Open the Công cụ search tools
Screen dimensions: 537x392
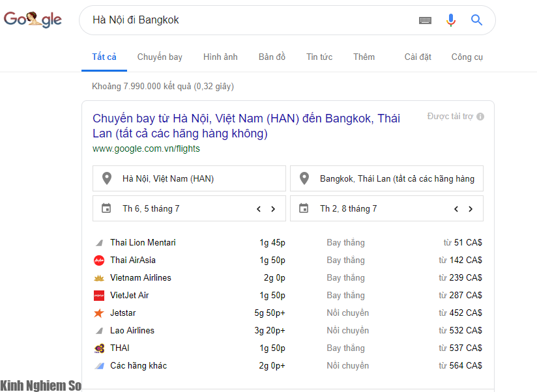(467, 57)
